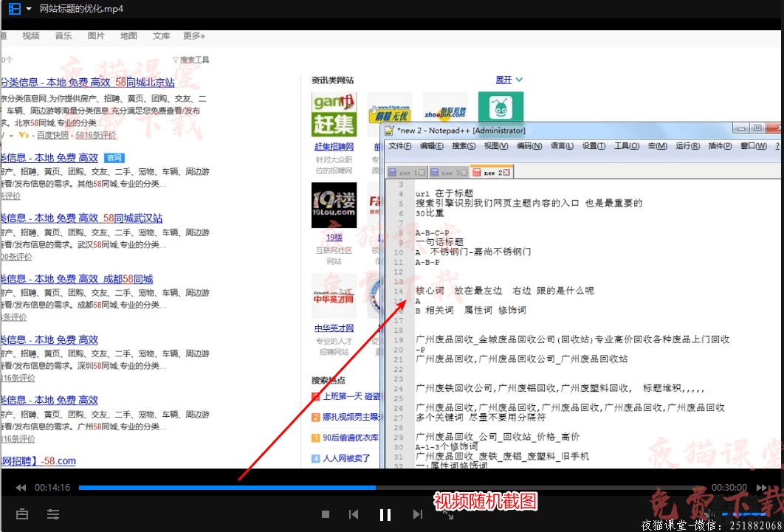Screen dimensions: 784x532
Task: Expand the 更多» search categories
Action: click(194, 35)
